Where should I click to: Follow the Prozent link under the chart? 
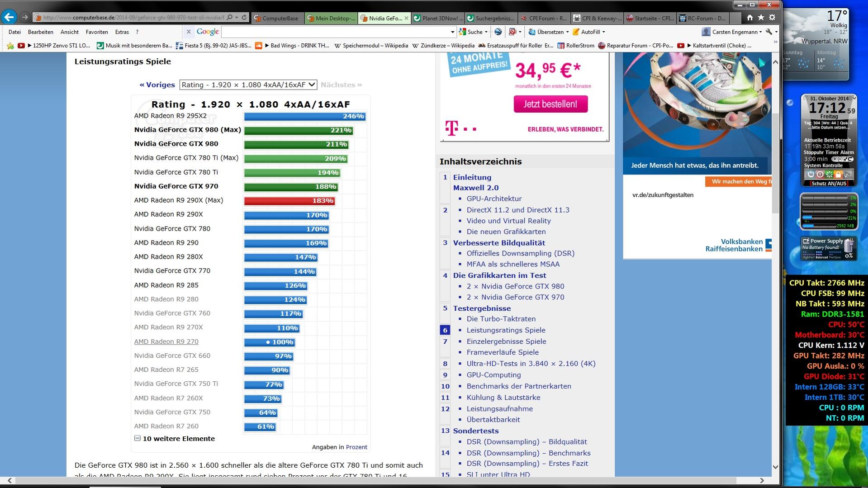[356, 447]
